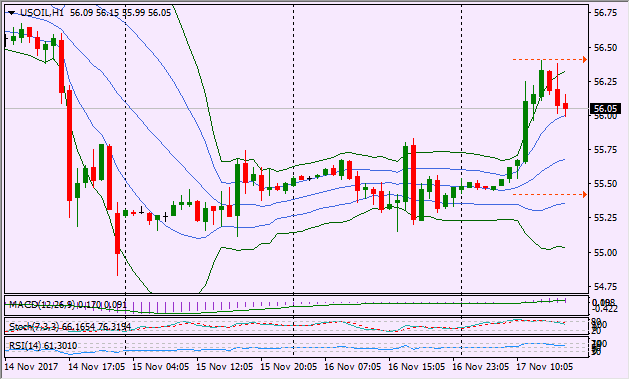Click the 55.75 price axis label
Screen dimensions: 630x380
(x=605, y=150)
